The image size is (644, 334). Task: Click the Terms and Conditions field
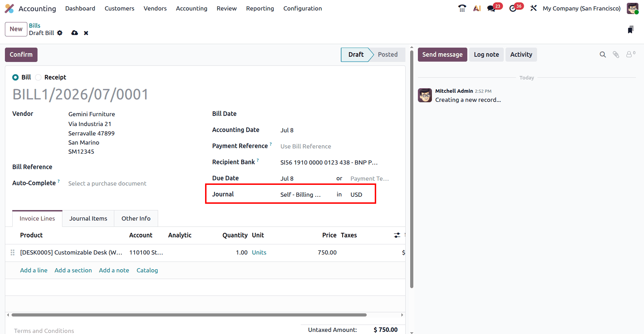(x=44, y=331)
